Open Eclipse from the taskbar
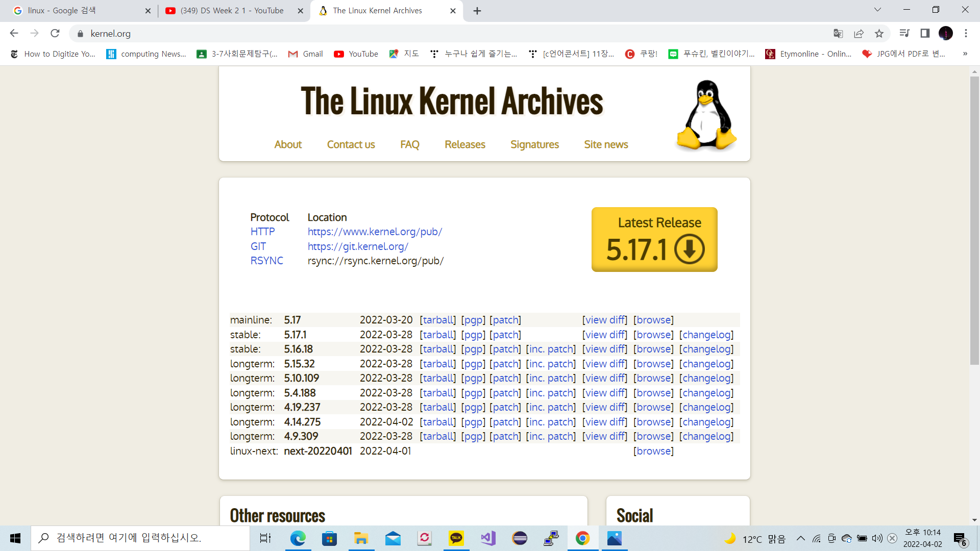Screen dimensions: 980x551 pyautogui.click(x=520, y=538)
